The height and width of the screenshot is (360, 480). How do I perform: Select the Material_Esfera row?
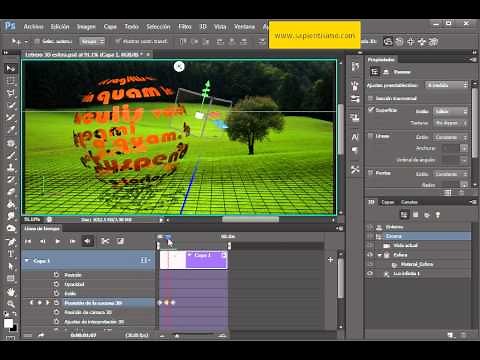(x=417, y=264)
